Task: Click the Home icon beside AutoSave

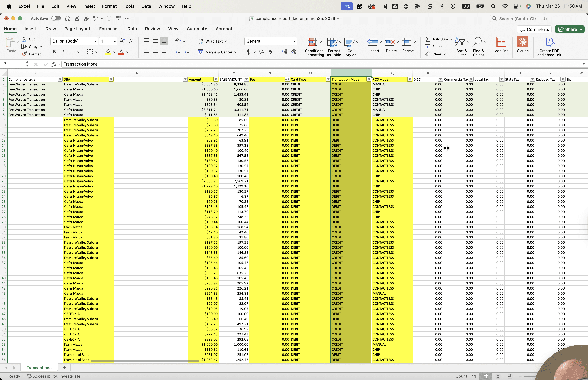Action: [x=68, y=18]
